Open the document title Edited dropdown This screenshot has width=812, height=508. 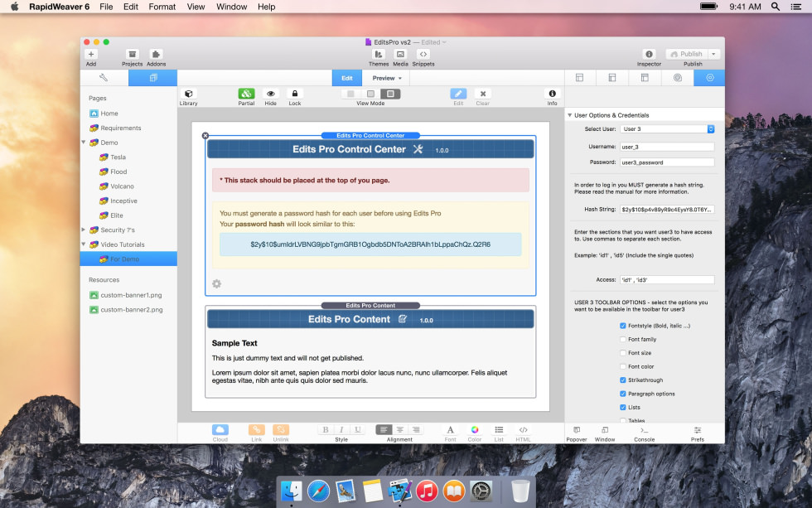tap(433, 42)
